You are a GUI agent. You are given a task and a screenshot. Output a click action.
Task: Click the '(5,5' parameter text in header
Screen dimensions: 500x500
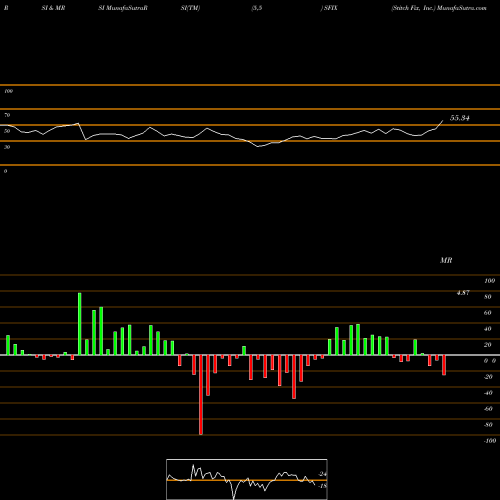pos(257,8)
